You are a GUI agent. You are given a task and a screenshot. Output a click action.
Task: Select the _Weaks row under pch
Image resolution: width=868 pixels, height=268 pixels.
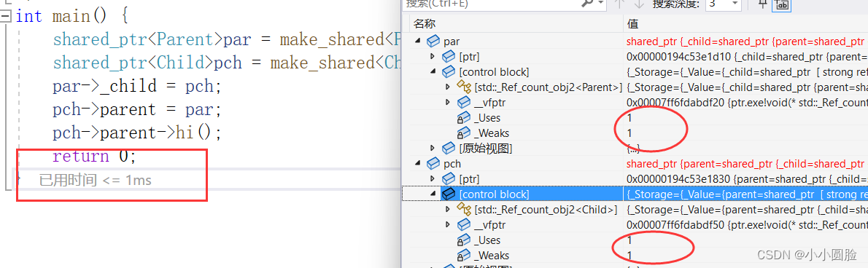[x=491, y=256]
